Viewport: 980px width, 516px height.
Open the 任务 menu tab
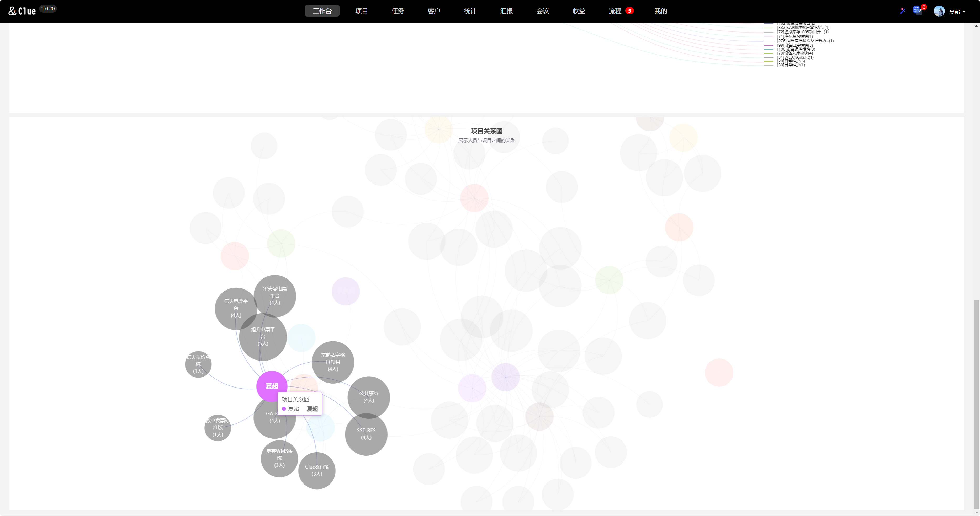coord(398,11)
